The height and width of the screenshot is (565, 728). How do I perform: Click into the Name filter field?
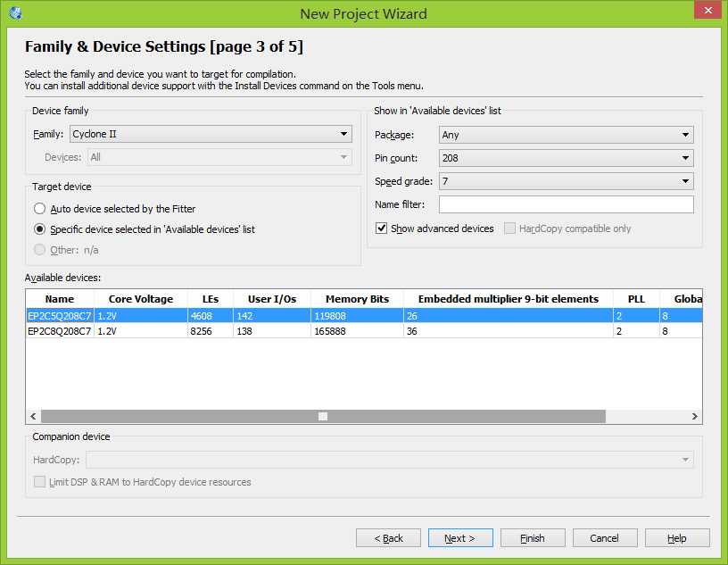pos(566,204)
